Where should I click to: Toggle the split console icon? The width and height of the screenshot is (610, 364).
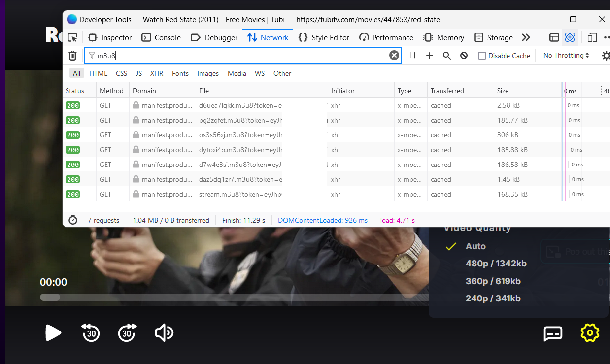pyautogui.click(x=554, y=37)
